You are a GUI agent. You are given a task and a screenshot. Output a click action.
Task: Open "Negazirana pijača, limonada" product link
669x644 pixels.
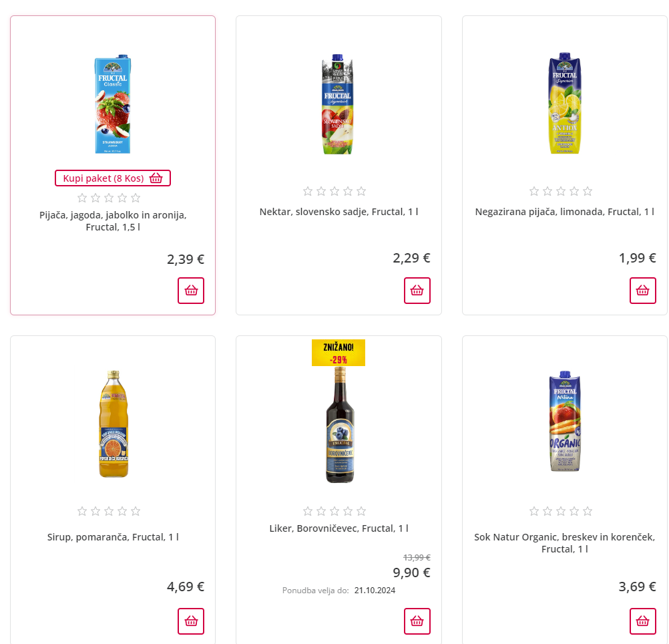pos(565,212)
